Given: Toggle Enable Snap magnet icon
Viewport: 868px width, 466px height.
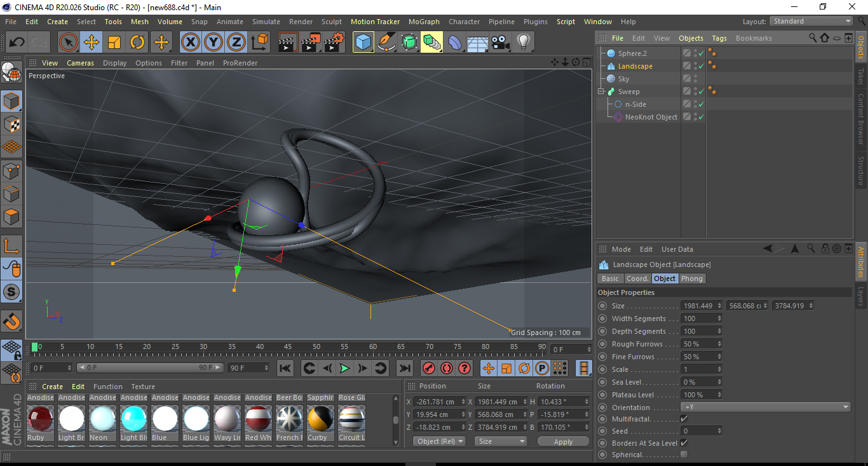Looking at the screenshot, I should 11,322.
